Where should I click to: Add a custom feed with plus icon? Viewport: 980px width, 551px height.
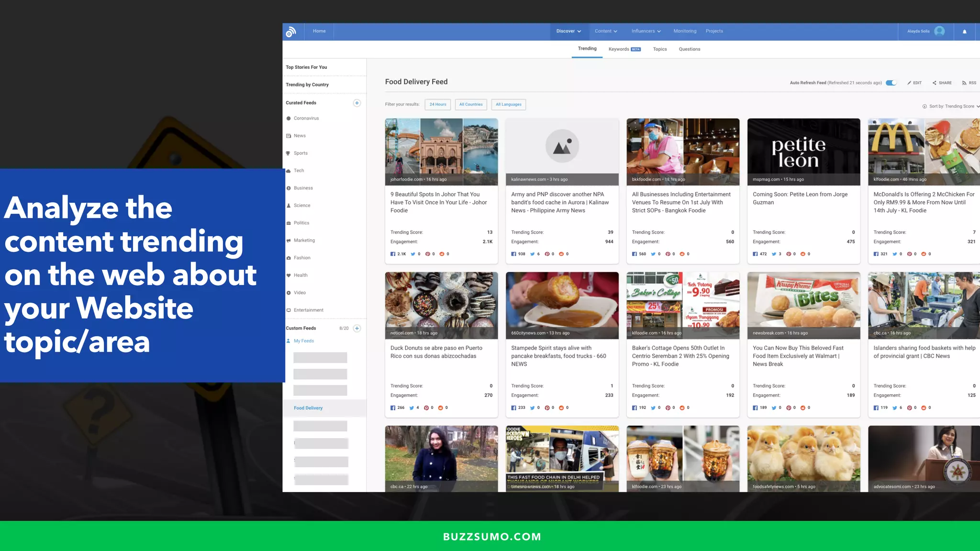click(356, 328)
